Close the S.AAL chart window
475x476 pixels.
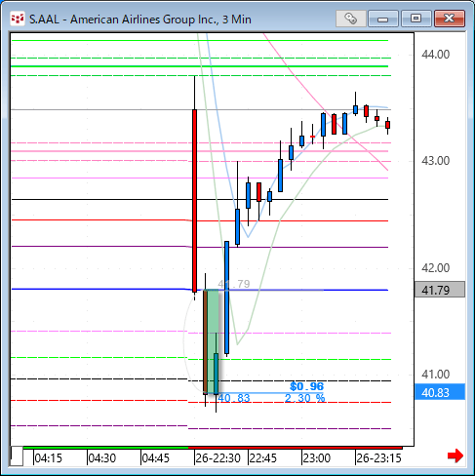pos(450,19)
